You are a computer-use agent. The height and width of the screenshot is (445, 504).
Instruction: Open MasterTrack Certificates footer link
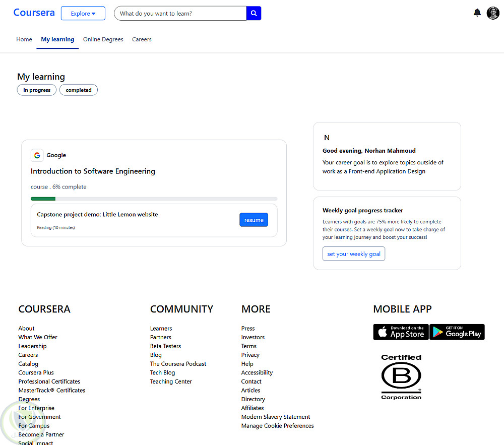click(x=52, y=390)
